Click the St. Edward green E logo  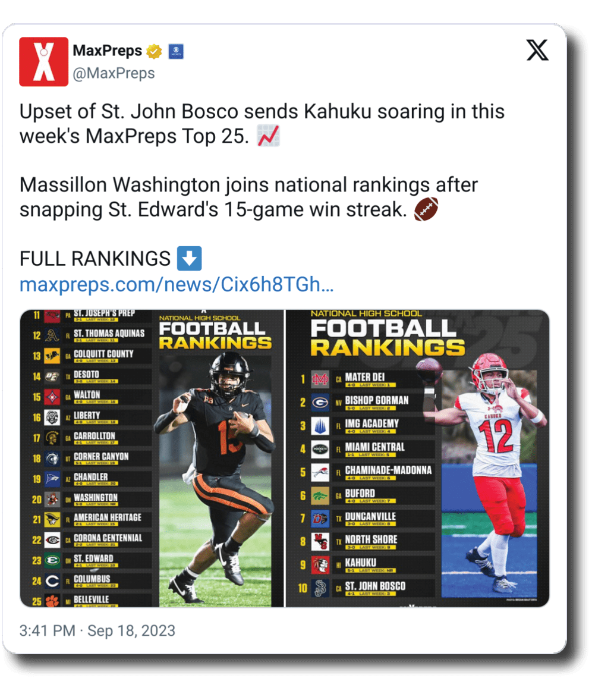(x=53, y=561)
